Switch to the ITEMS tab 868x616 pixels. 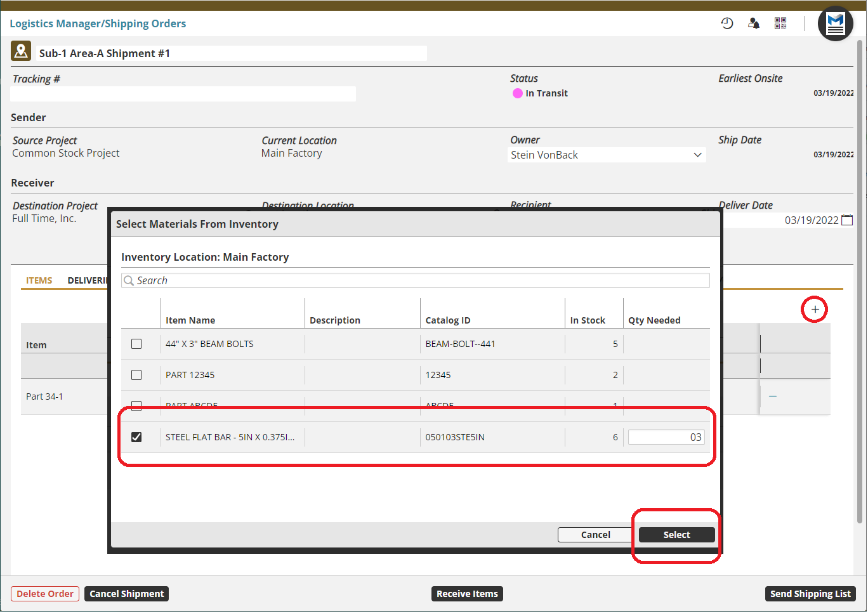tap(39, 280)
